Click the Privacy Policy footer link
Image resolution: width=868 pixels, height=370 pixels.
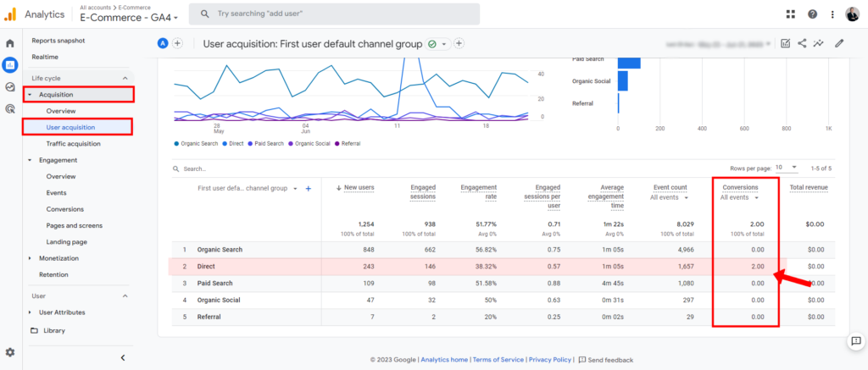click(551, 360)
